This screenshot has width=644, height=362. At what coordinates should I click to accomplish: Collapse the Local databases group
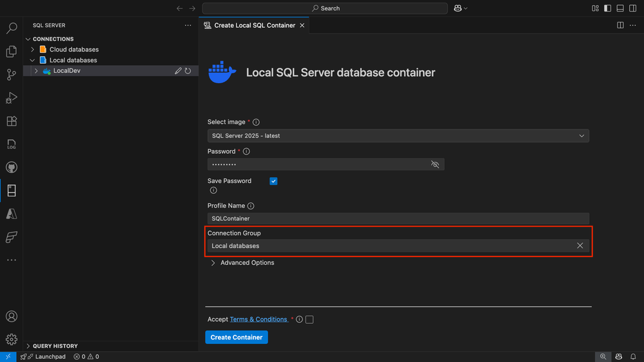(32, 60)
